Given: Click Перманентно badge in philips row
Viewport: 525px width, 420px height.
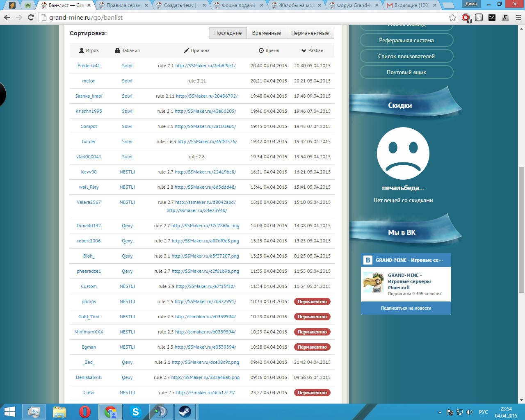Looking at the screenshot, I should point(312,301).
